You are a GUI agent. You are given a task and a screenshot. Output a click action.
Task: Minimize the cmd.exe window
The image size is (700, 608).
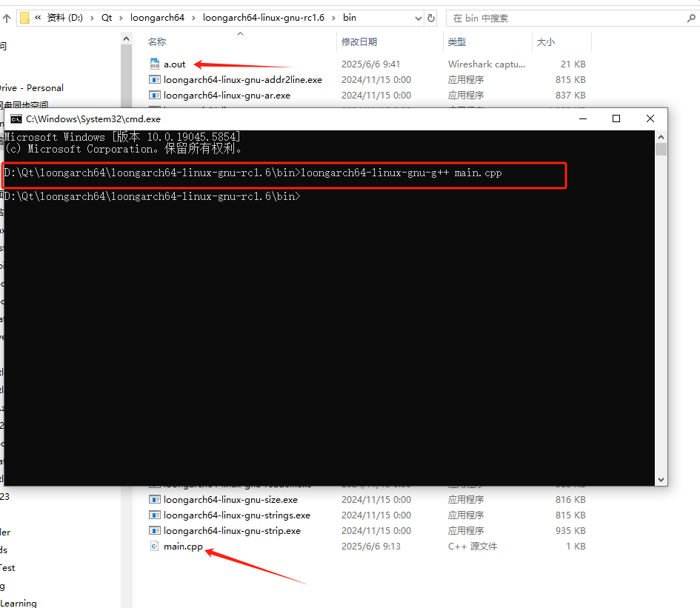[x=582, y=118]
